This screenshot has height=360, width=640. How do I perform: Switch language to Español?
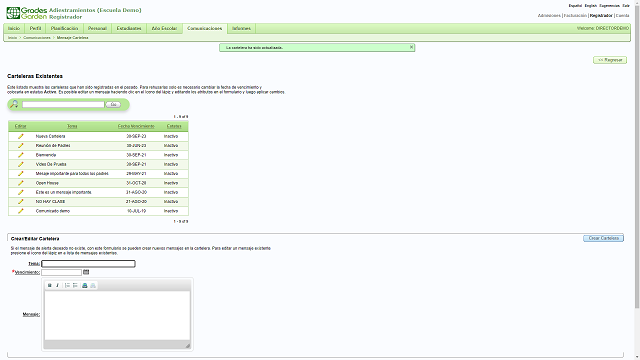click(575, 6)
